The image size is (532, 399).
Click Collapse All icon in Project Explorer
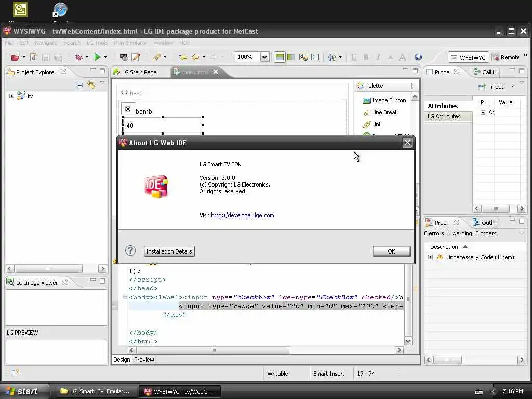tap(79, 85)
